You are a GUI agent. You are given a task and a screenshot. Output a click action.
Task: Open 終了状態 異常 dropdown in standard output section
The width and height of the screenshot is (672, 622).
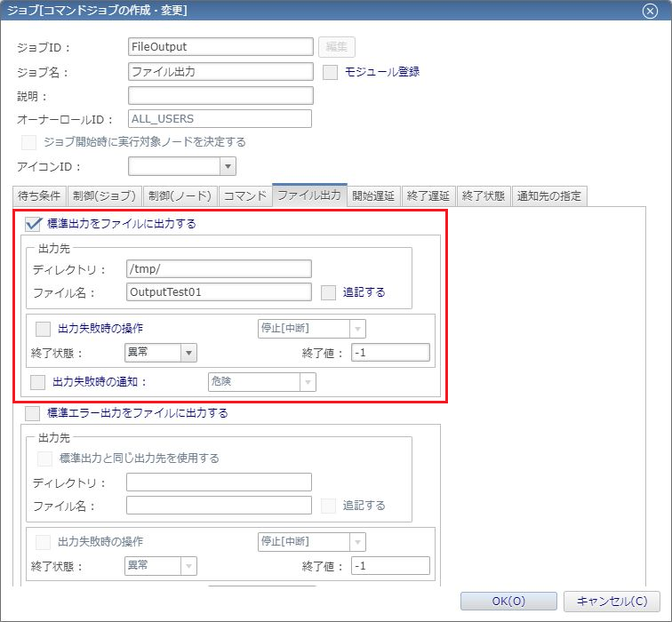point(188,353)
